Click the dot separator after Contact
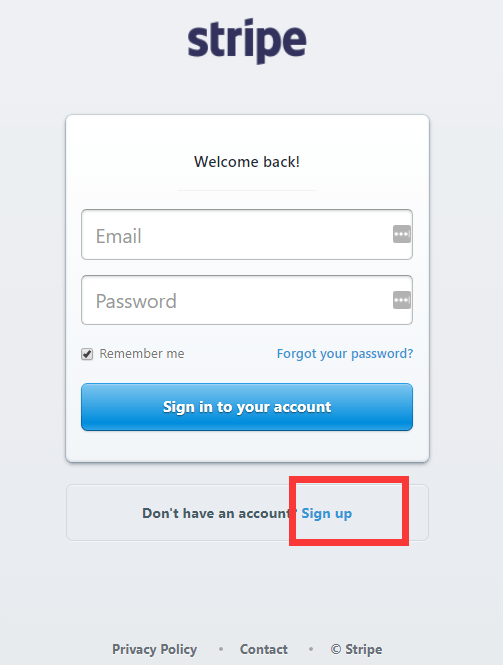 click(311, 649)
